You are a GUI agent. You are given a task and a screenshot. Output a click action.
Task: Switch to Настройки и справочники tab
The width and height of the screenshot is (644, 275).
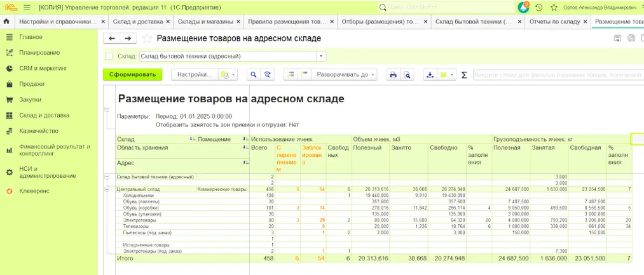58,22
